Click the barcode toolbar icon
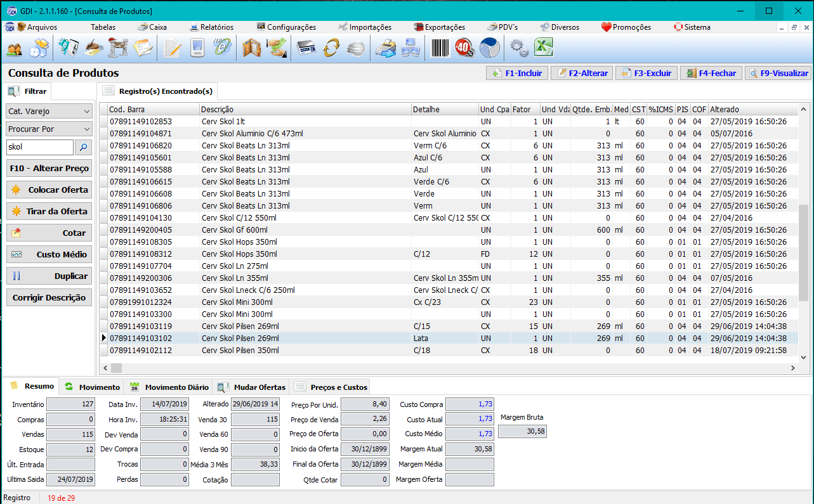This screenshot has height=504, width=814. (x=440, y=49)
